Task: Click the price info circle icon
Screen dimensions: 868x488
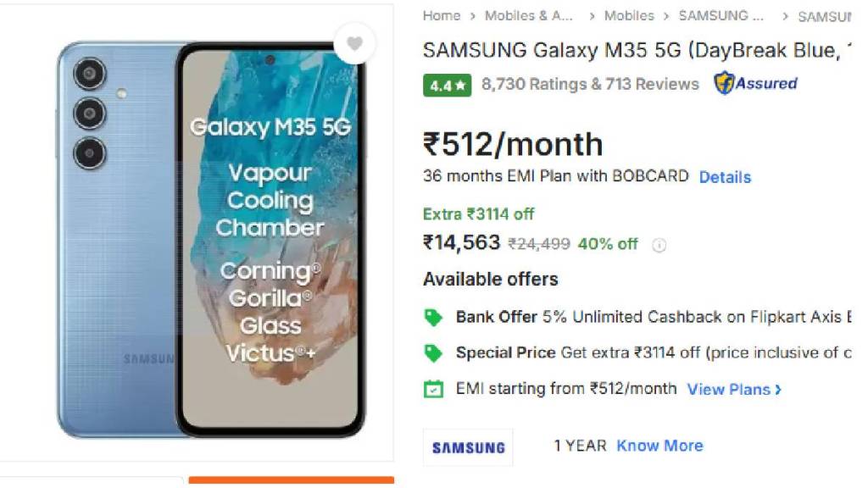Action: click(x=659, y=245)
